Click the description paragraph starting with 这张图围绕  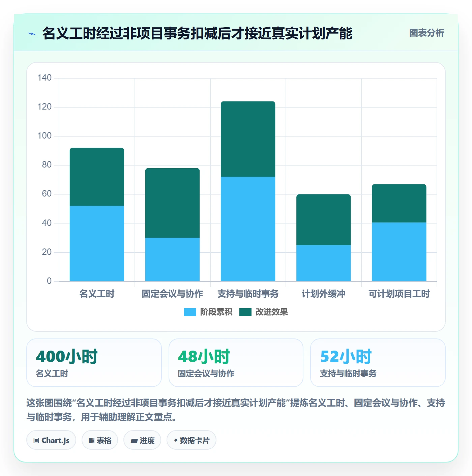coord(236,410)
